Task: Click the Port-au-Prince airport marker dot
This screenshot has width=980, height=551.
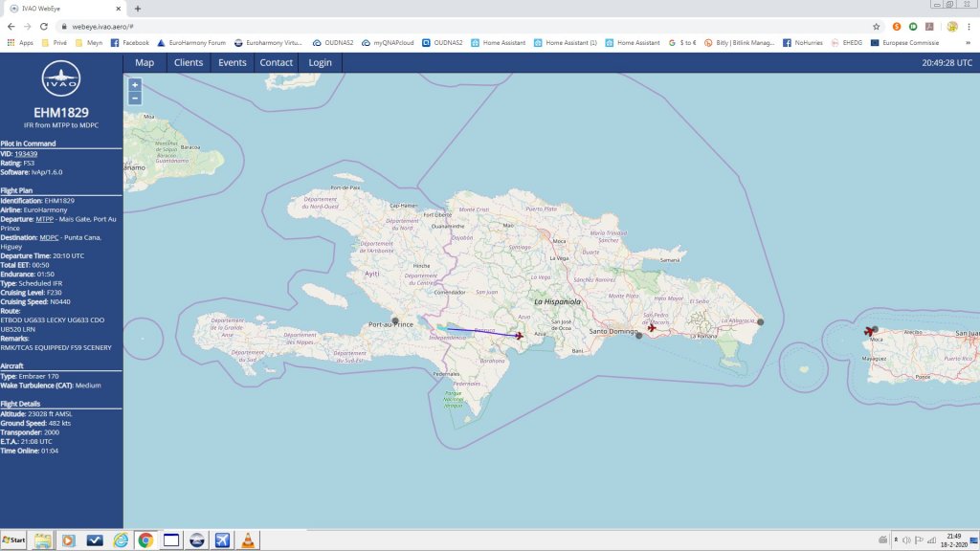Action: [x=394, y=321]
